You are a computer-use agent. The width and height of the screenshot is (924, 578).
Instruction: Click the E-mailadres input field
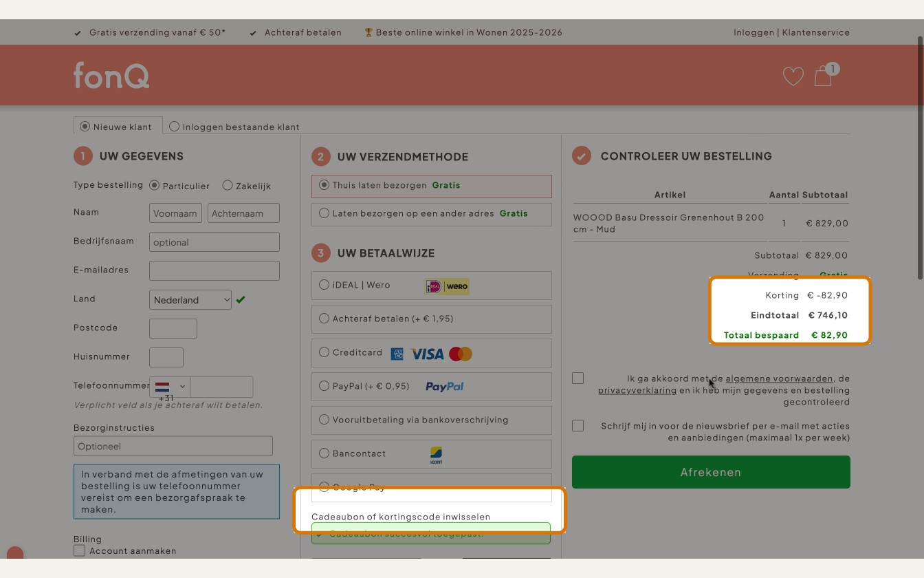[x=214, y=271]
